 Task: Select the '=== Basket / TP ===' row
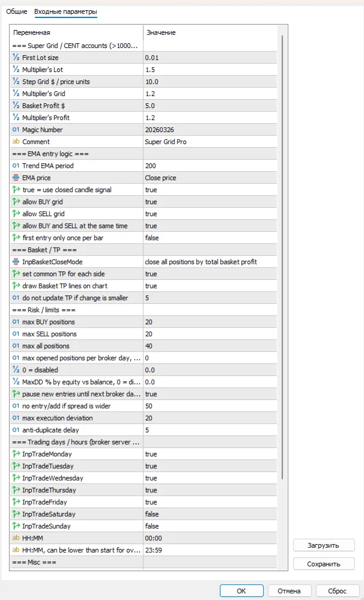143,250
